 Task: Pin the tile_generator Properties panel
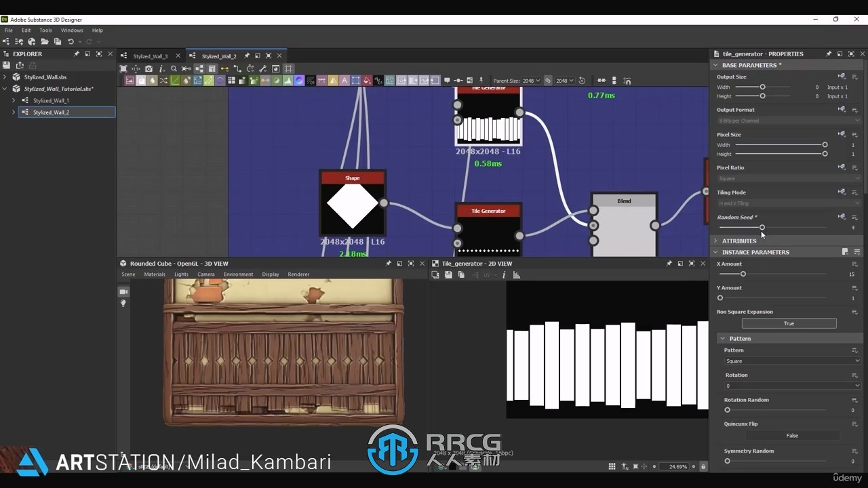click(829, 54)
